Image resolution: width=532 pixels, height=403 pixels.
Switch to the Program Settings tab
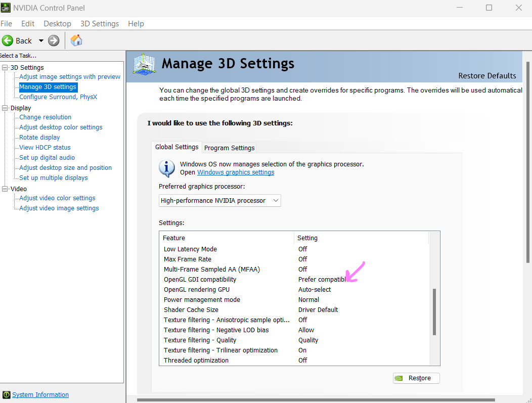(230, 148)
